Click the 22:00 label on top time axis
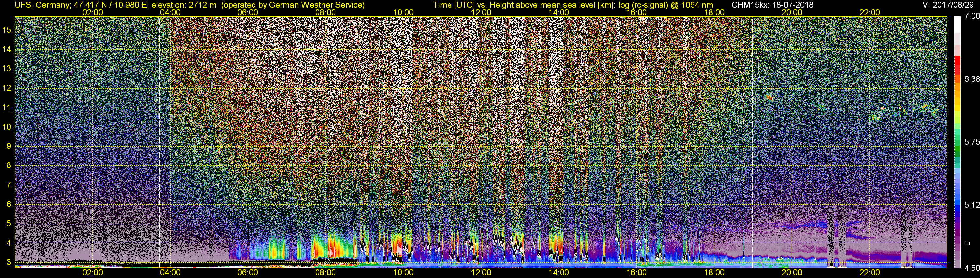 tap(870, 12)
